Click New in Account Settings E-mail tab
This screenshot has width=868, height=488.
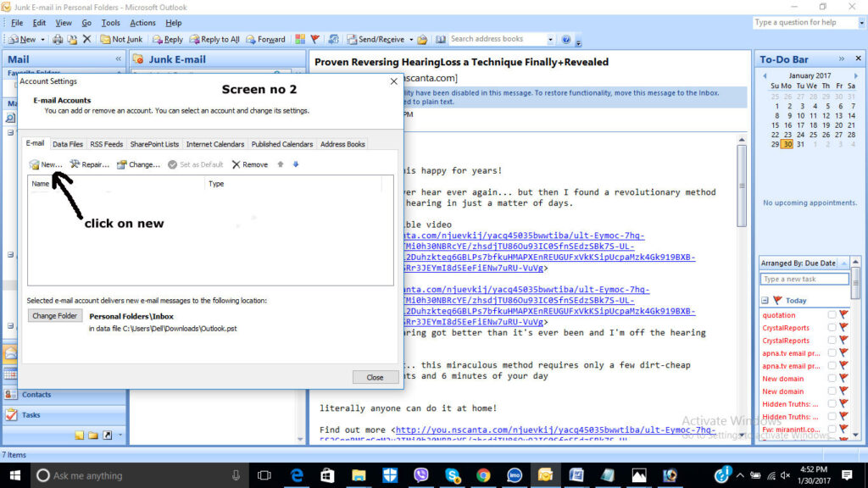pyautogui.click(x=46, y=164)
